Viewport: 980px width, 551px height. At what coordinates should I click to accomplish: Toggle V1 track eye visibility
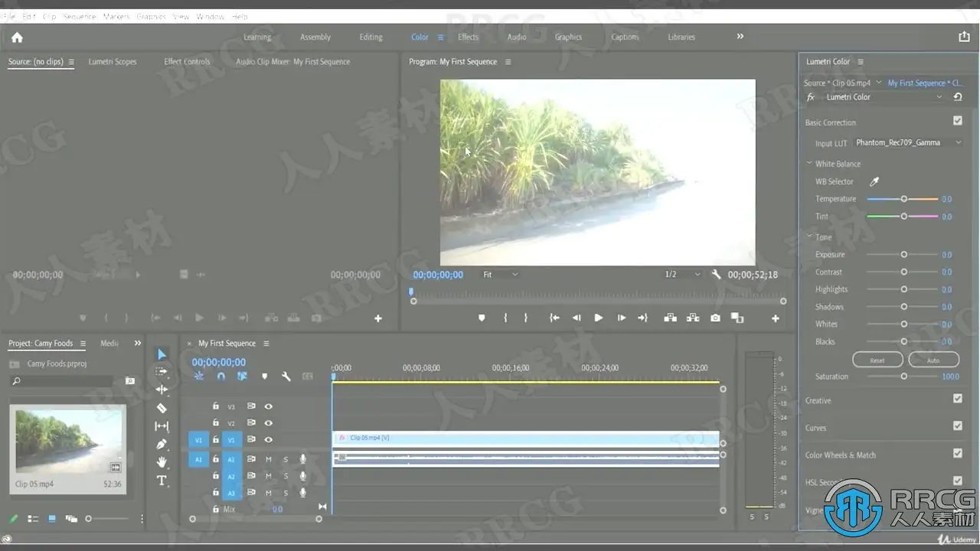269,440
